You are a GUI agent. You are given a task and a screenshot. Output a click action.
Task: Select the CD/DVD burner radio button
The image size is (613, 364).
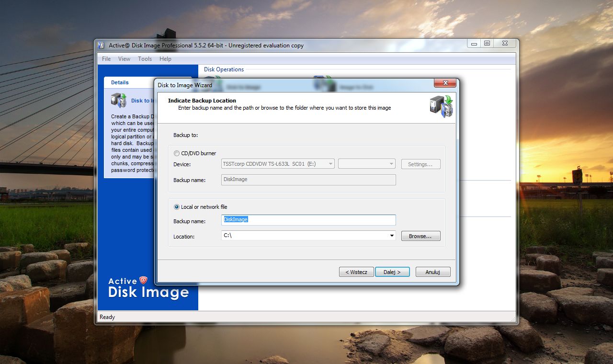[177, 153]
